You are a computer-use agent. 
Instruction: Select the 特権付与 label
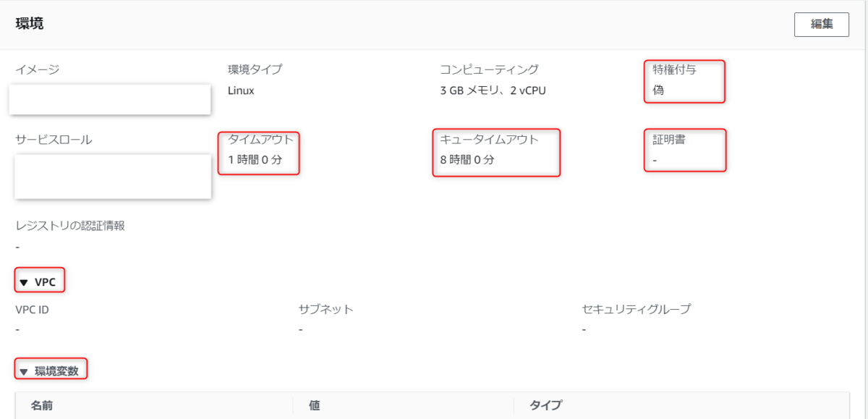click(x=674, y=69)
